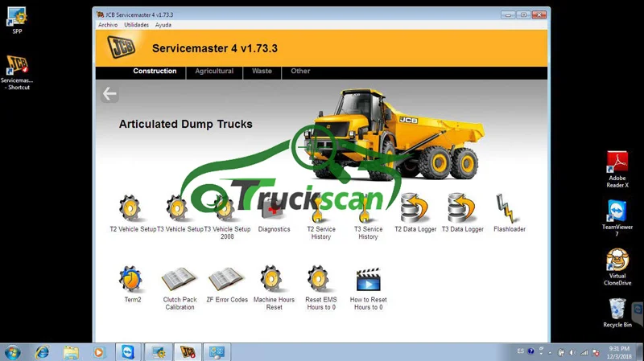Switch to the Construction tab
Screen dimensions: 644x361
coord(155,71)
